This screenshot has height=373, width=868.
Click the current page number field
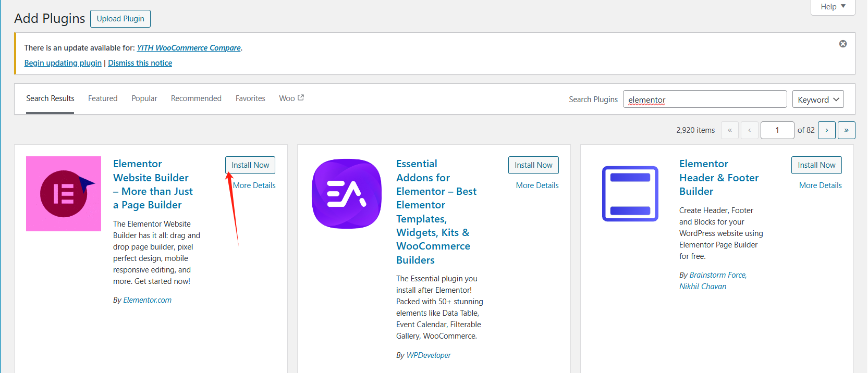[x=777, y=130]
